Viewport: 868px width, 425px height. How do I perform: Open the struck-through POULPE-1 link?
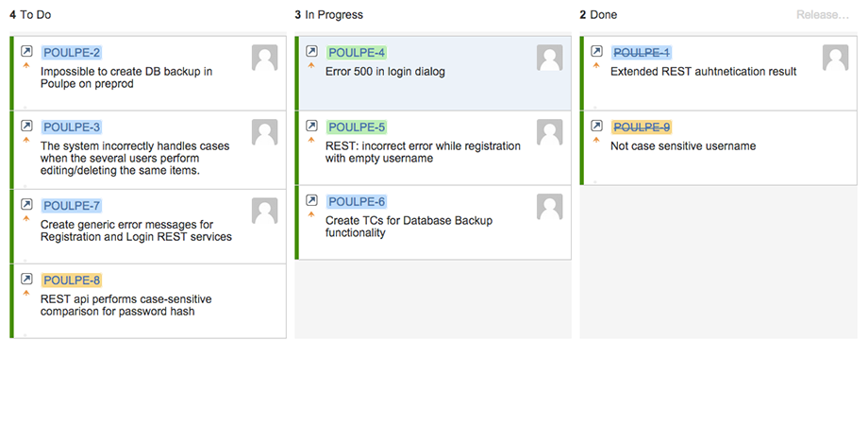pyautogui.click(x=642, y=53)
